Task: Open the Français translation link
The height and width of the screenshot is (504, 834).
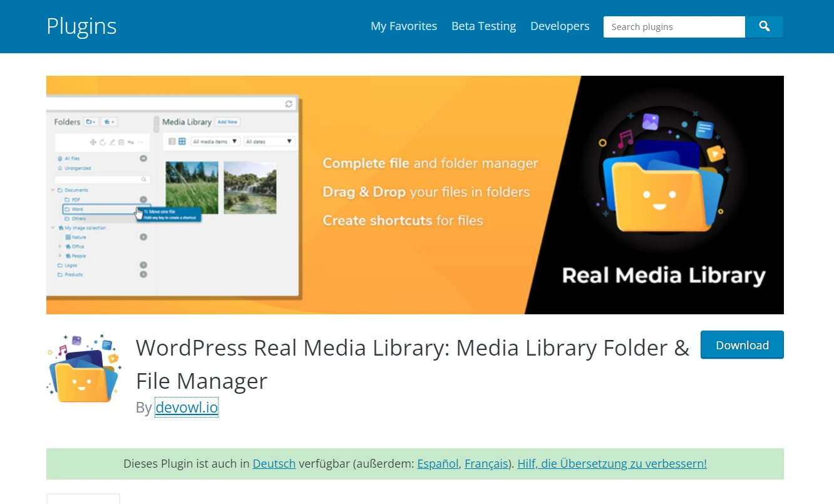Action: pos(486,464)
